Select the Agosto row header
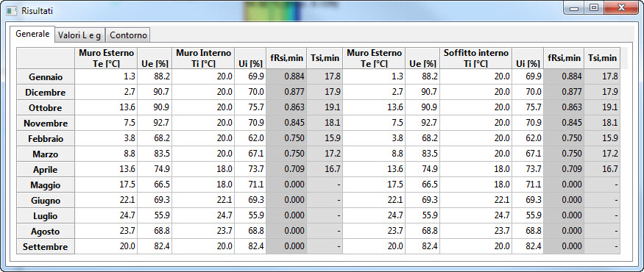This screenshot has width=644, height=272. (x=46, y=232)
